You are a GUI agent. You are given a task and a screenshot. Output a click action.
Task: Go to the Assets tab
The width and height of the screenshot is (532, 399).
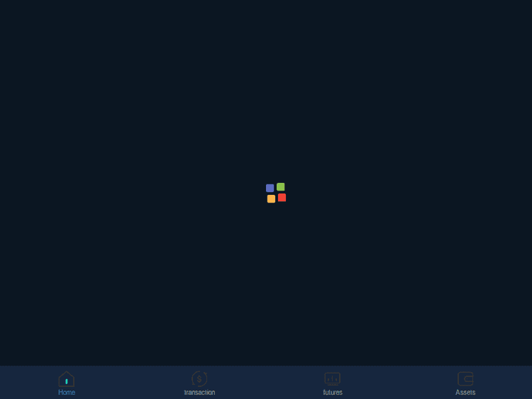point(465,383)
